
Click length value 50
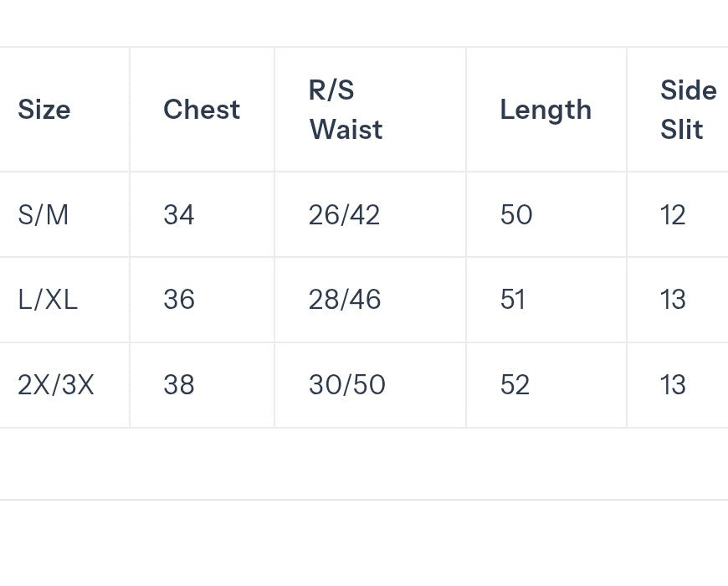coord(516,215)
